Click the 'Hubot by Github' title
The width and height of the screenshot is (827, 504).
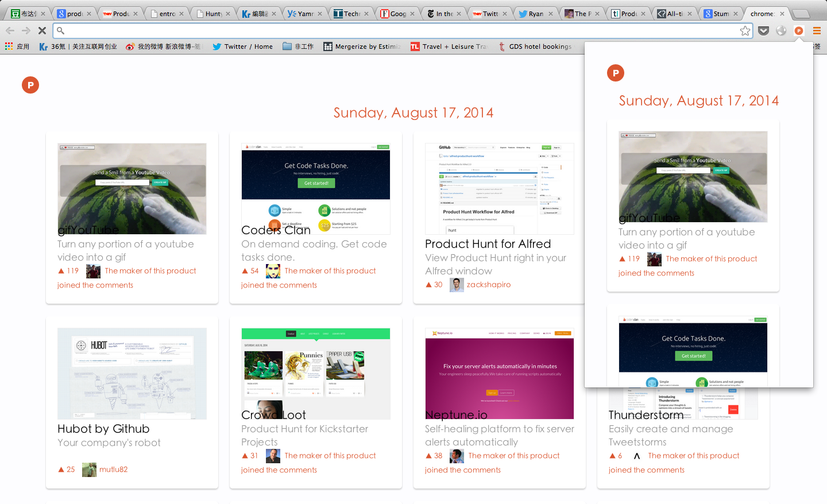click(103, 429)
